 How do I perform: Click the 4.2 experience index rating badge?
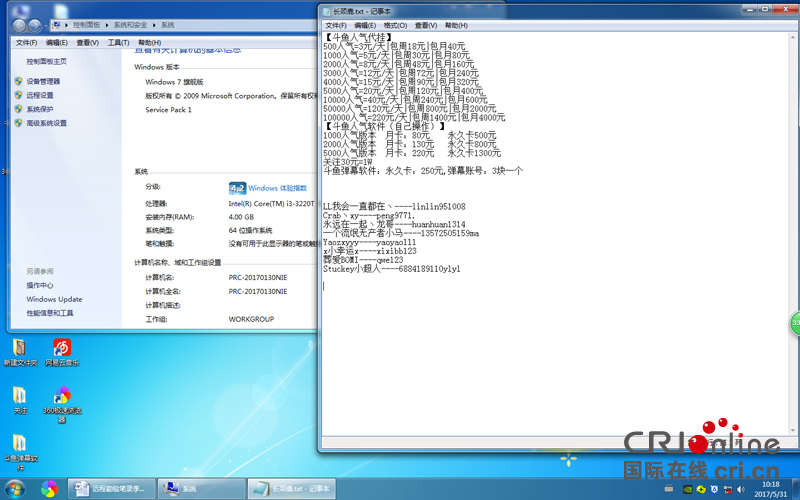[237, 188]
